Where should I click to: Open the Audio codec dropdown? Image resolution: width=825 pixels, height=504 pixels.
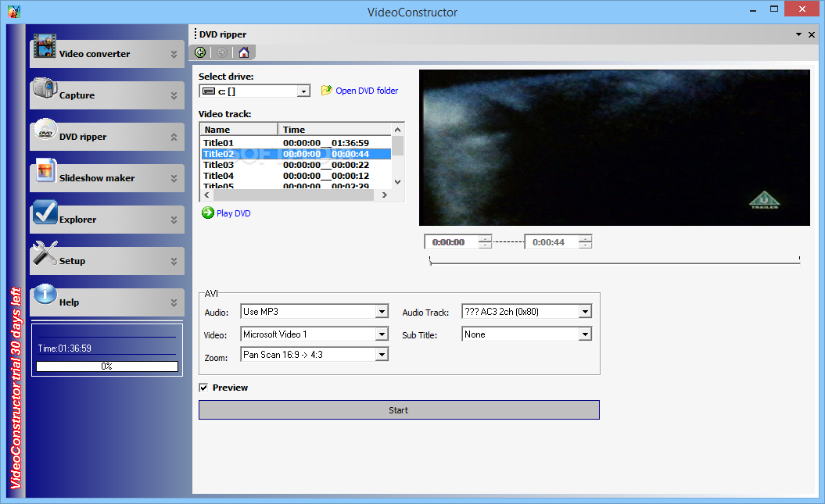(382, 312)
